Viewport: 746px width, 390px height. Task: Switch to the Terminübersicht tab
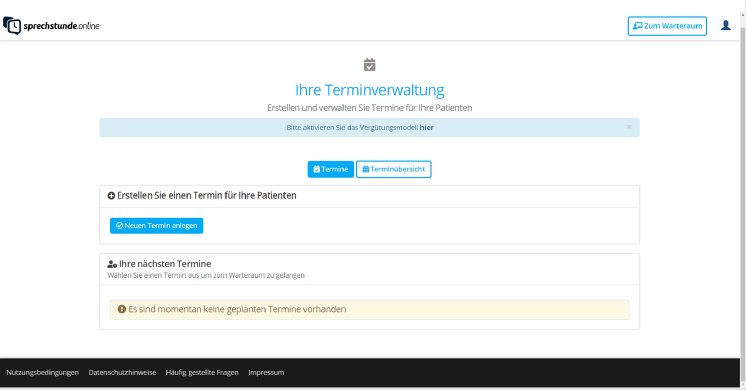coord(393,169)
